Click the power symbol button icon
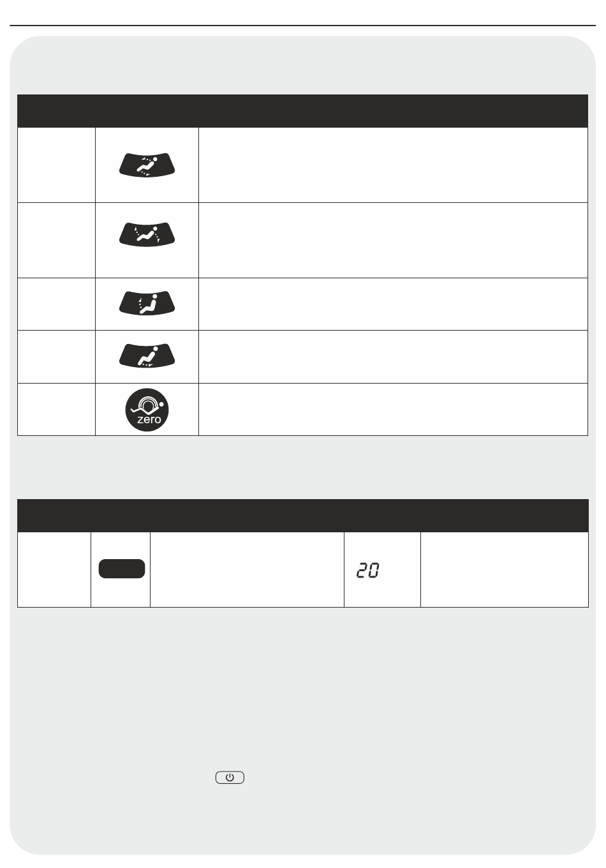Image resolution: width=606 pixels, height=868 pixels. [x=230, y=777]
